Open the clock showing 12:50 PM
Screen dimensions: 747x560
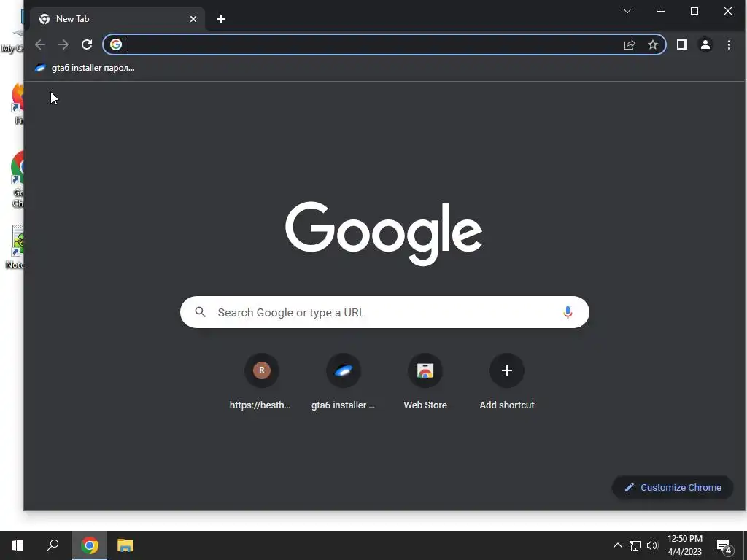point(684,545)
